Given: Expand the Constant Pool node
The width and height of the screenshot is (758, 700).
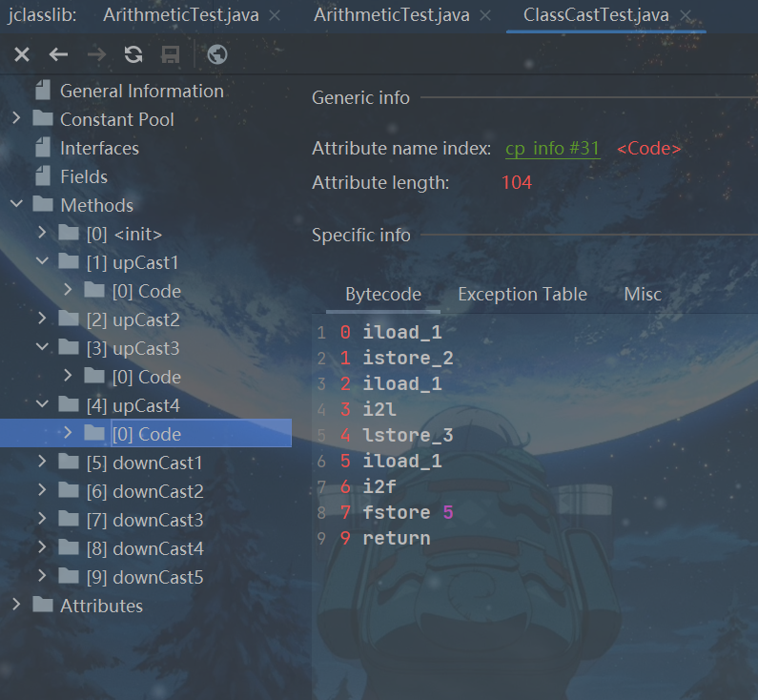Looking at the screenshot, I should click(x=16, y=119).
